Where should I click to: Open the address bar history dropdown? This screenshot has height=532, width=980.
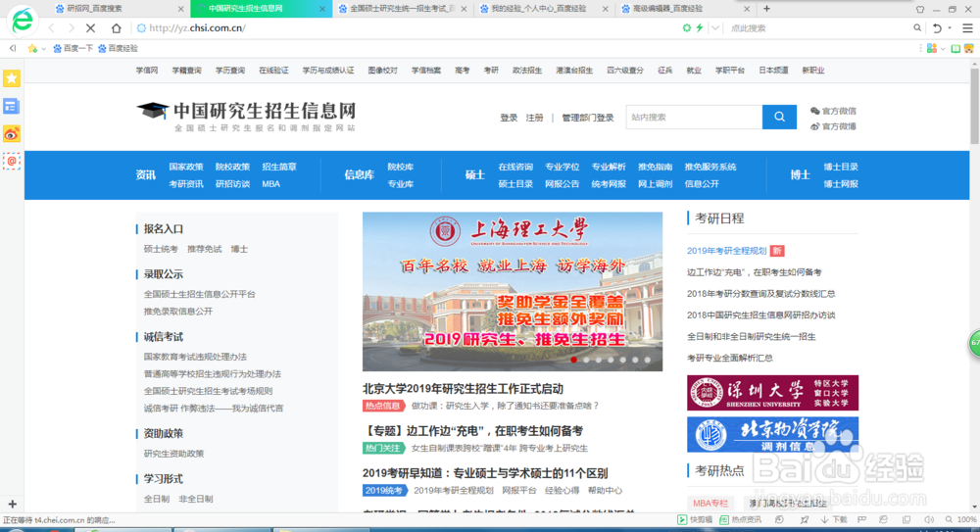715,28
